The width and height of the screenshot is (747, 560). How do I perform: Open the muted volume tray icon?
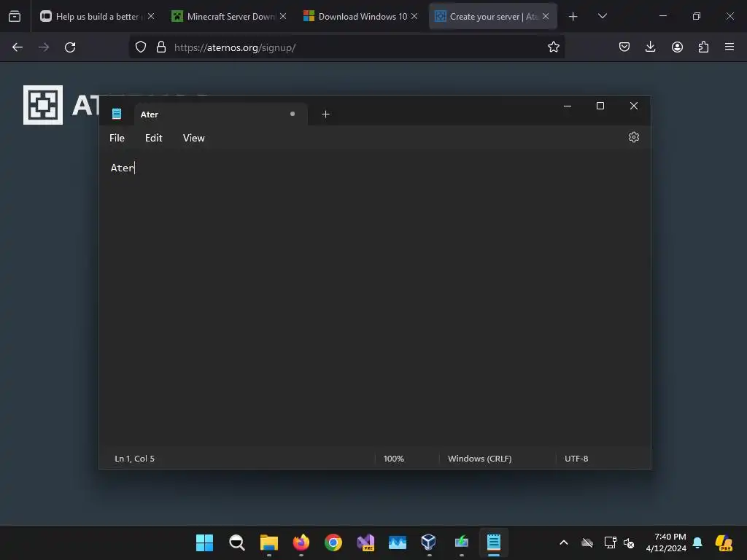(629, 542)
